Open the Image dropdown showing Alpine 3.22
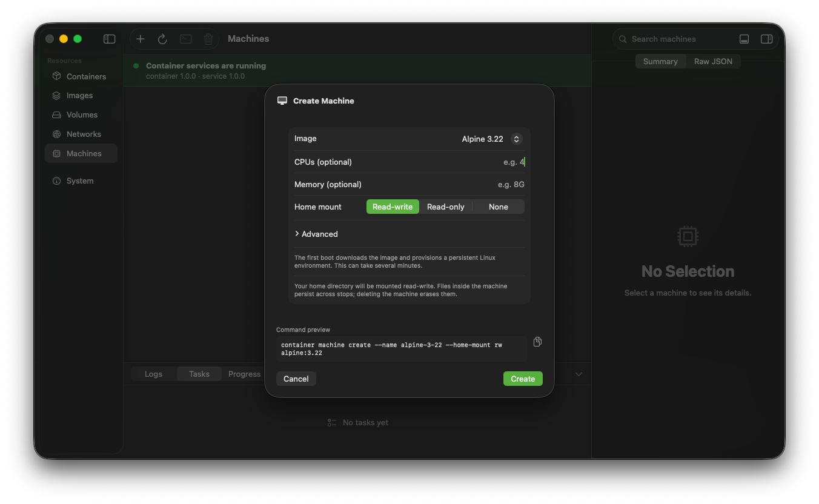The image size is (819, 504). coord(491,139)
